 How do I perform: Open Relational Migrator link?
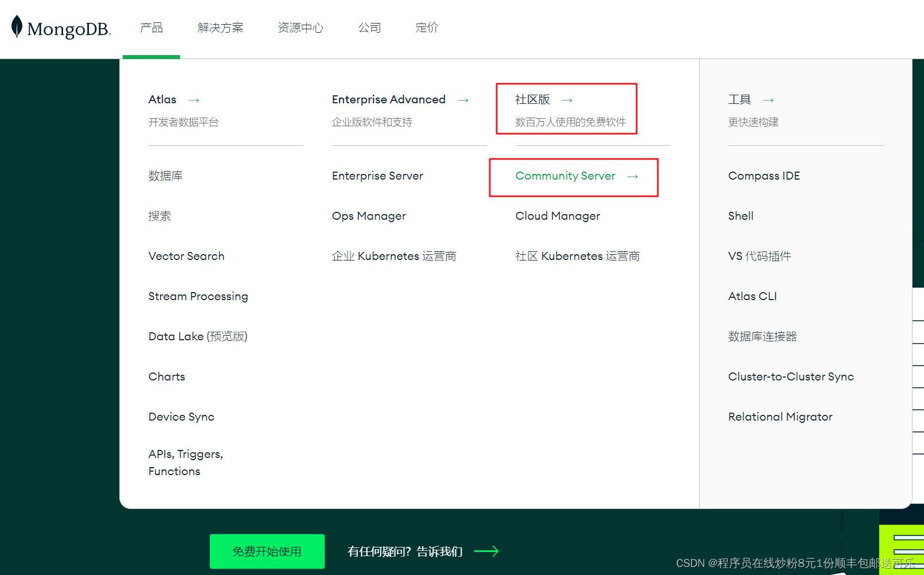[781, 417]
